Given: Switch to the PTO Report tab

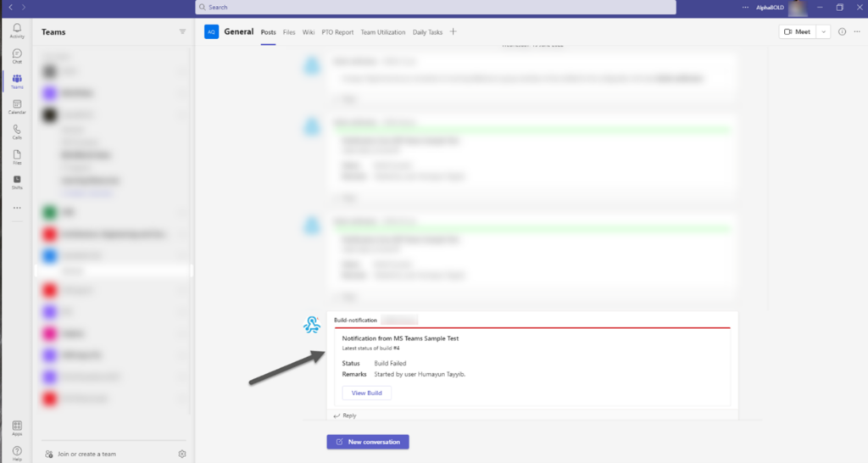Looking at the screenshot, I should coord(337,32).
